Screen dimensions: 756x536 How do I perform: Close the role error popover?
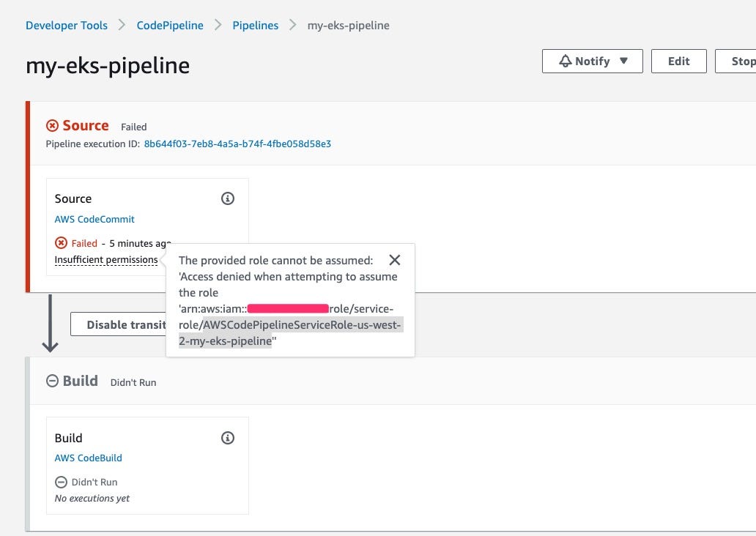pos(394,260)
